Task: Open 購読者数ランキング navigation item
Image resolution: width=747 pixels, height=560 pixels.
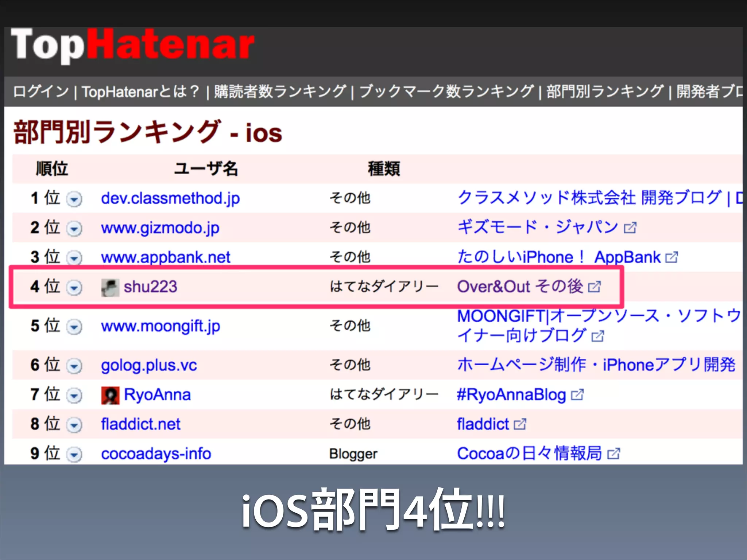Action: [280, 92]
